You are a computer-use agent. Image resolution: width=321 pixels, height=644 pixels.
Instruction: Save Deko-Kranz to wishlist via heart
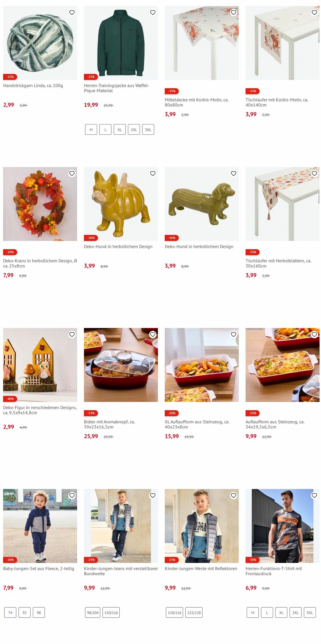pos(72,174)
